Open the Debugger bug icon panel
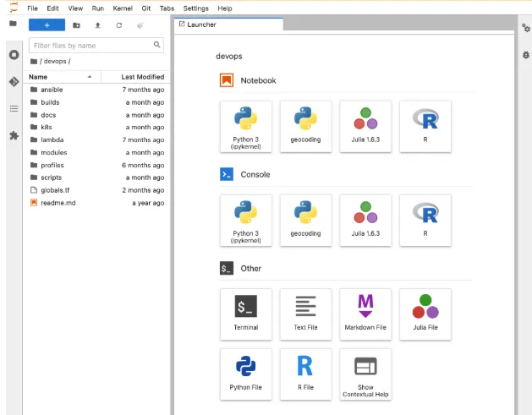532x415 pixels. tap(525, 55)
